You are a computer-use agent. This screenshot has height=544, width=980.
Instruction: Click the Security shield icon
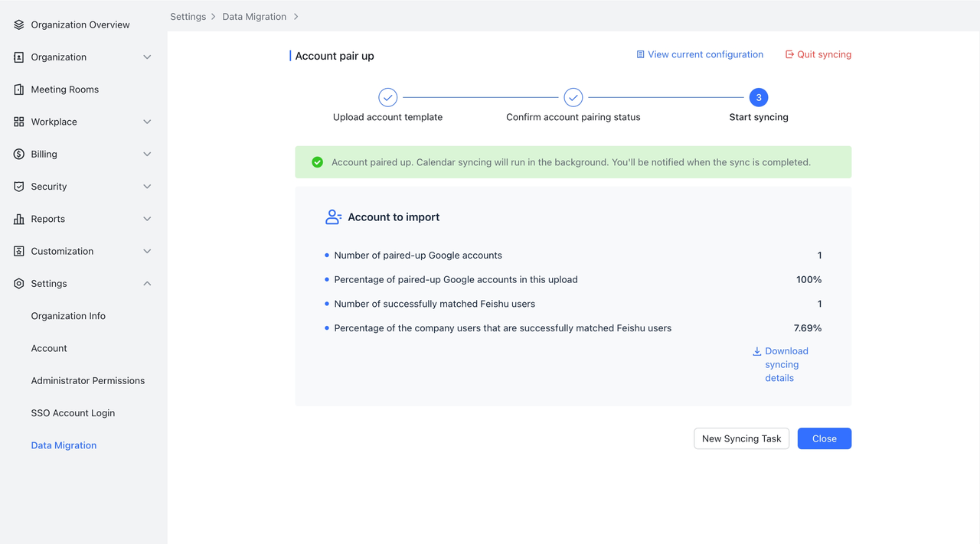click(x=19, y=187)
